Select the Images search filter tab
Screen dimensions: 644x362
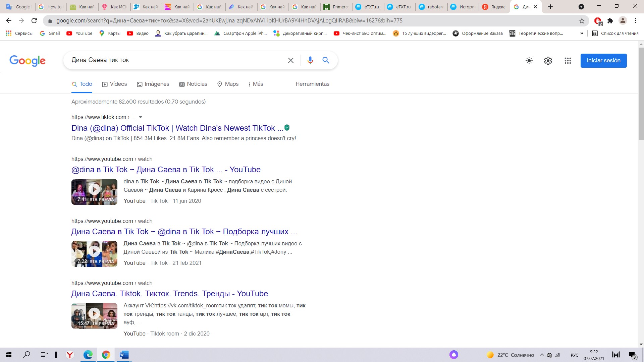157,83
